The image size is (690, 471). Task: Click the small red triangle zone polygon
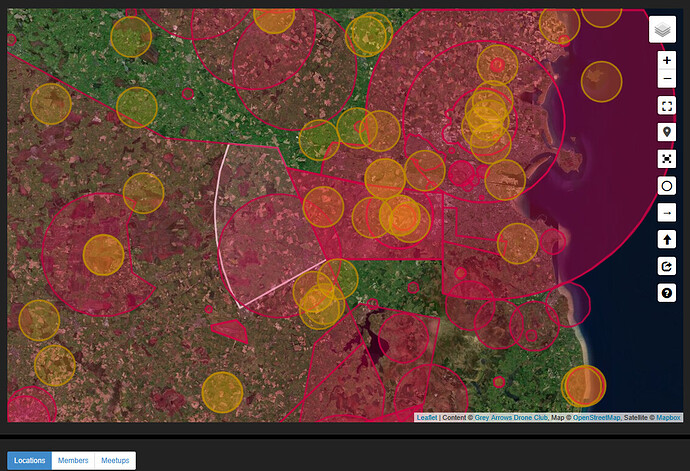[230, 329]
